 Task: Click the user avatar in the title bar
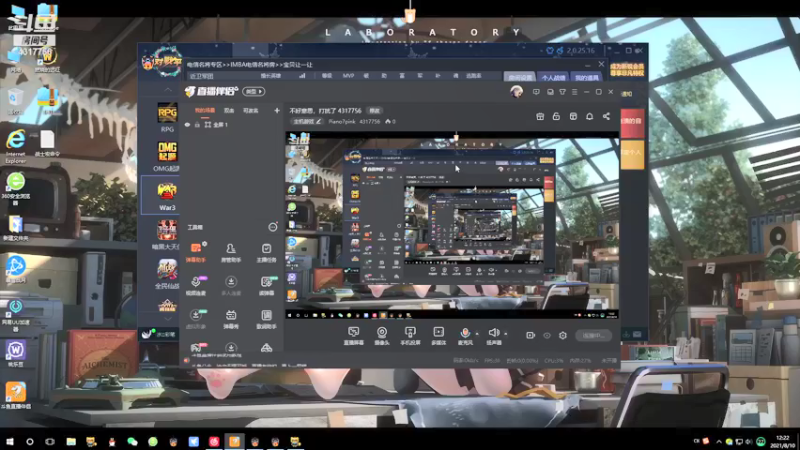[516, 92]
